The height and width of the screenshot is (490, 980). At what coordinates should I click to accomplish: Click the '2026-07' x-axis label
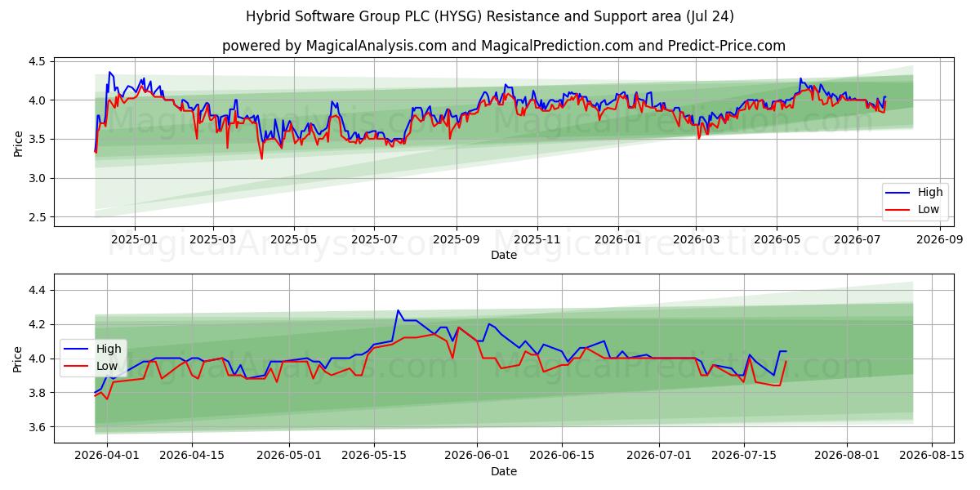pyautogui.click(x=857, y=239)
